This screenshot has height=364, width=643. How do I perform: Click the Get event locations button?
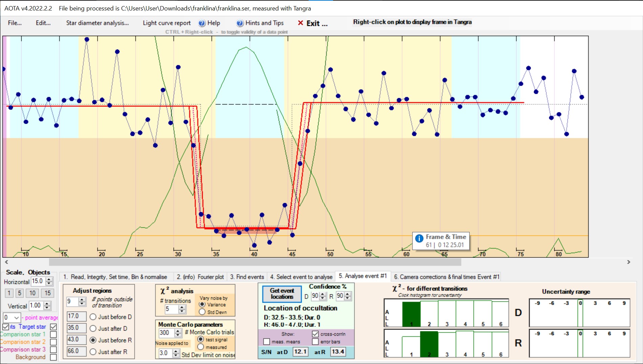(282, 294)
